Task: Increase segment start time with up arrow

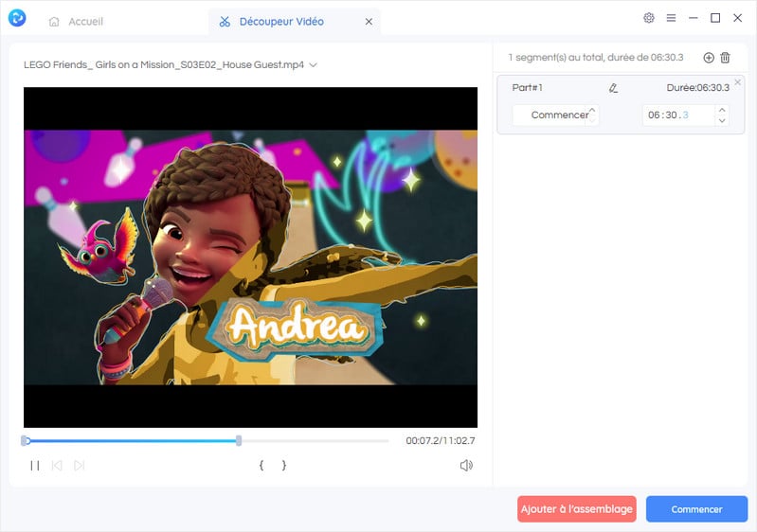Action: pos(592,110)
